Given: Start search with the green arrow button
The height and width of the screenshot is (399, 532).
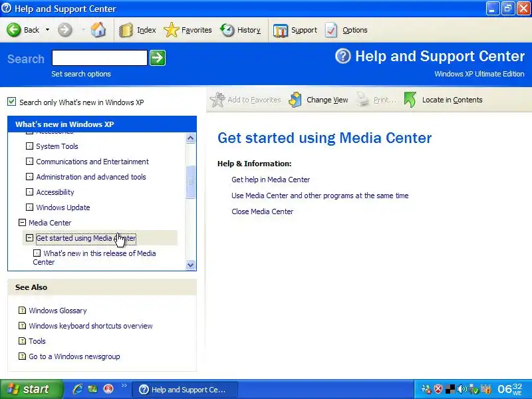Looking at the screenshot, I should [158, 58].
